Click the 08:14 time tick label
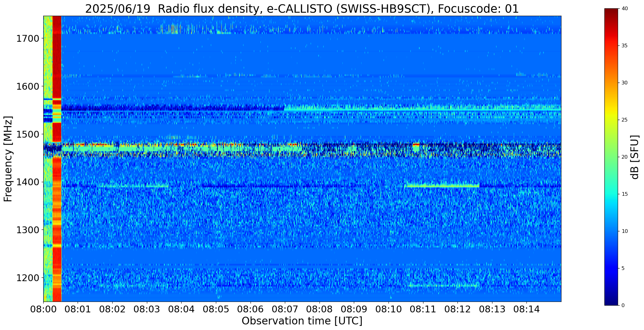 coord(526,309)
